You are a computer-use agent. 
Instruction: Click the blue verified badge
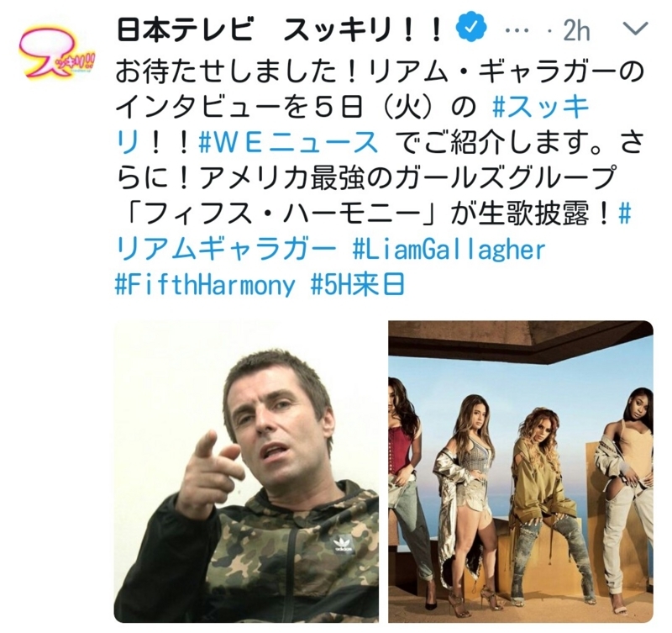pos(471,28)
